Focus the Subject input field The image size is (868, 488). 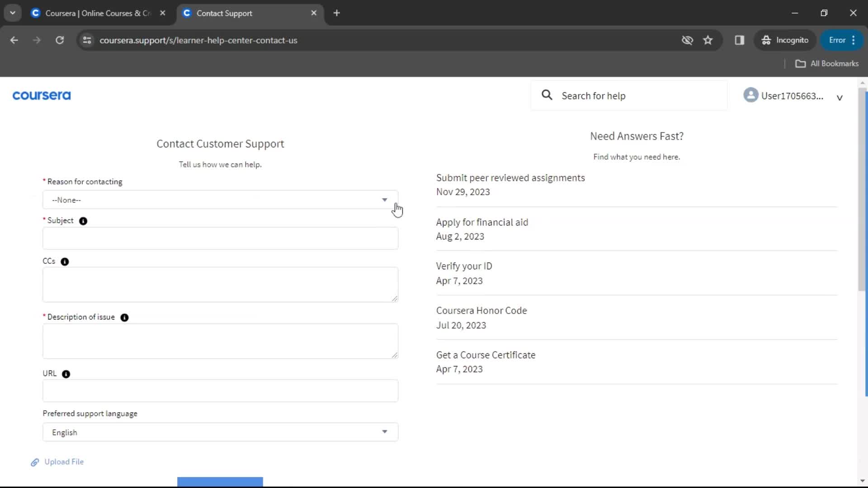point(220,238)
